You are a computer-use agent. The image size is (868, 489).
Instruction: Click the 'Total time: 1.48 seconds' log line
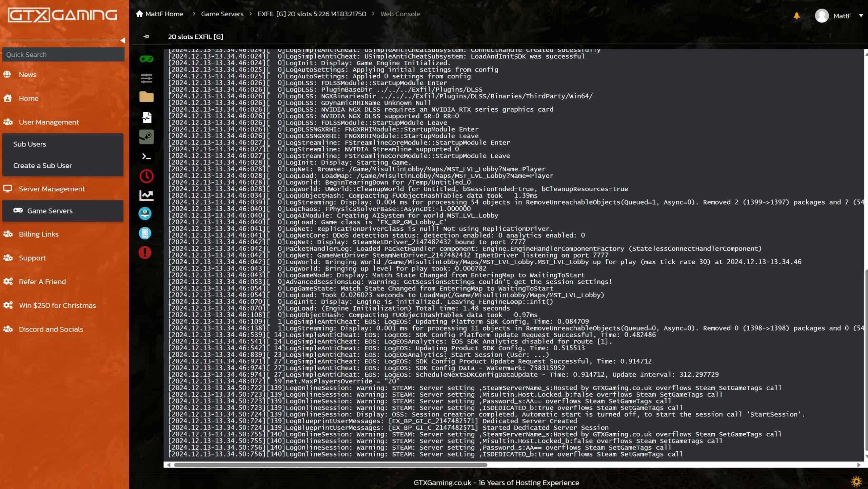tap(339, 308)
